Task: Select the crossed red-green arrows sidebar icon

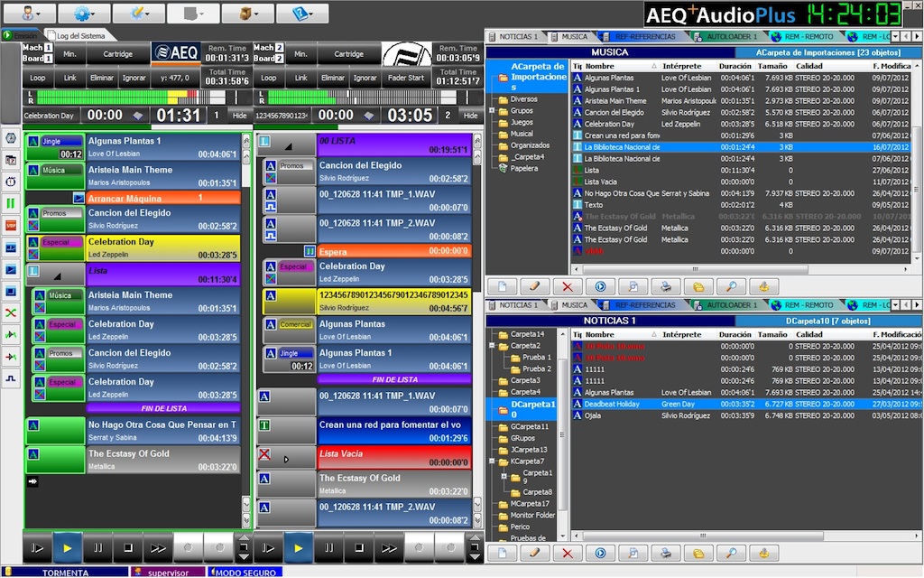Action: 11,312
